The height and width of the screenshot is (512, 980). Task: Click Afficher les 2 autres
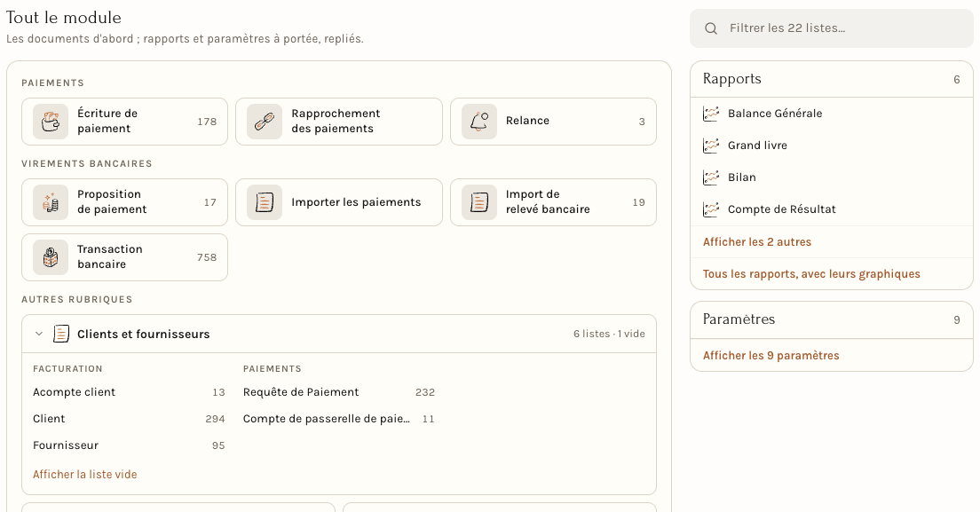[x=757, y=241]
